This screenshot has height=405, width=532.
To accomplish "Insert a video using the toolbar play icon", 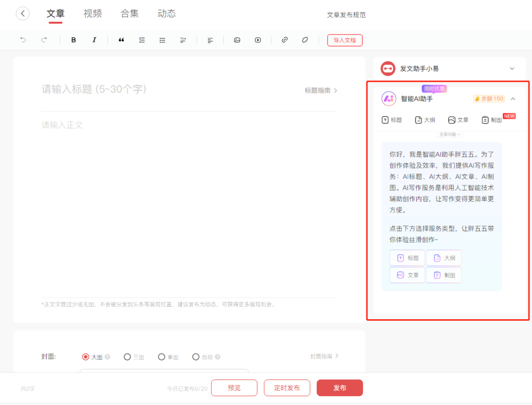I will pos(258,40).
